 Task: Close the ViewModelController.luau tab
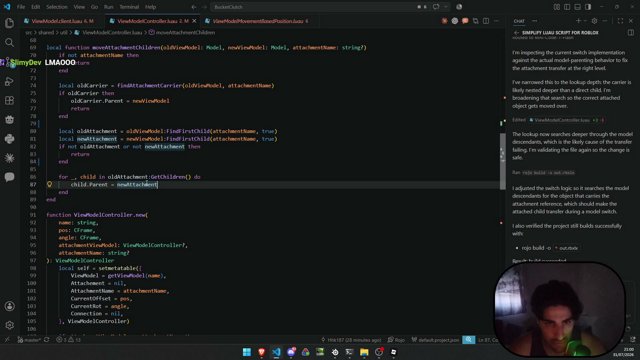pos(194,21)
